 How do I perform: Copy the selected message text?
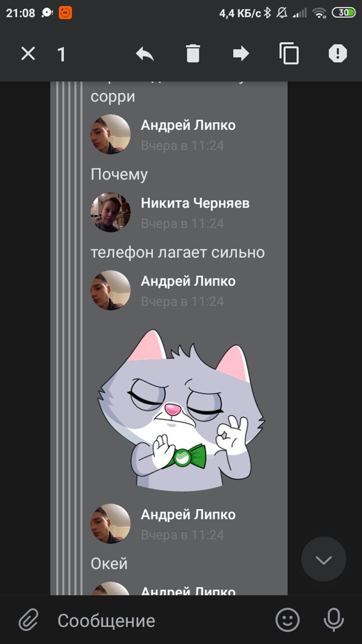(x=289, y=54)
